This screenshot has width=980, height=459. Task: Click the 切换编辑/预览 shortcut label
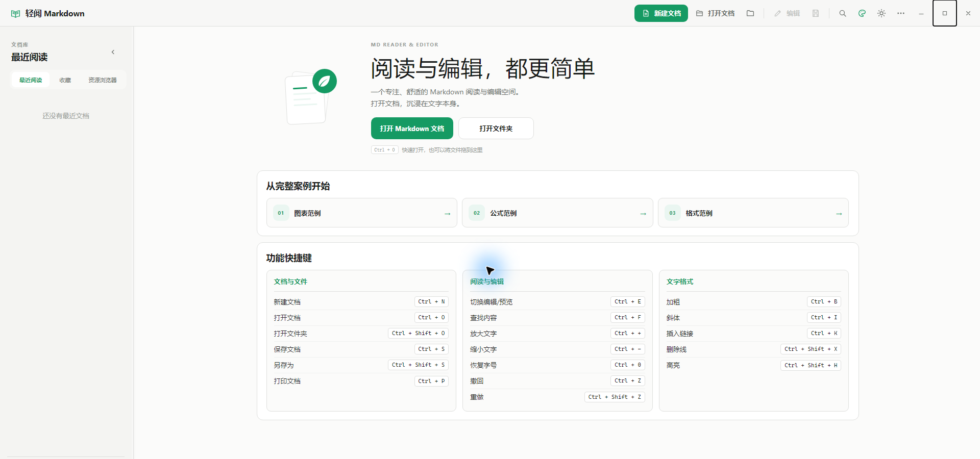pyautogui.click(x=492, y=302)
